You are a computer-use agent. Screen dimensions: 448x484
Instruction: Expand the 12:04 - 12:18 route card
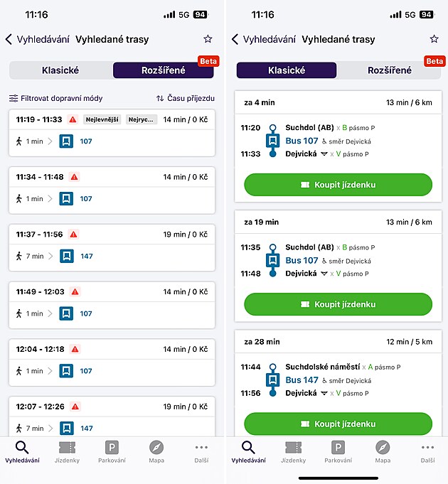(x=112, y=362)
